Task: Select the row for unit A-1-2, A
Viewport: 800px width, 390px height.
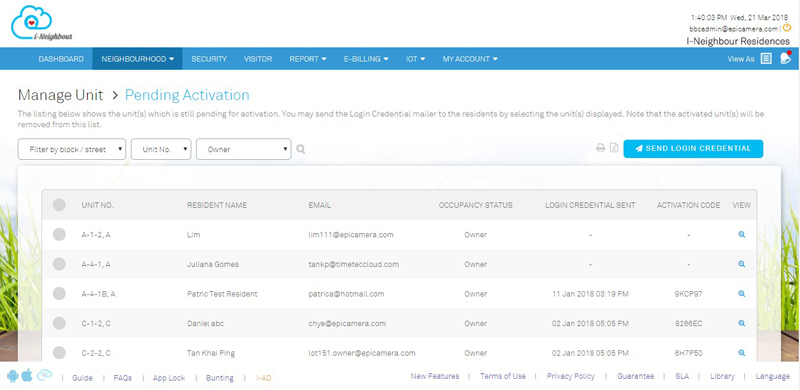Action: tap(59, 235)
